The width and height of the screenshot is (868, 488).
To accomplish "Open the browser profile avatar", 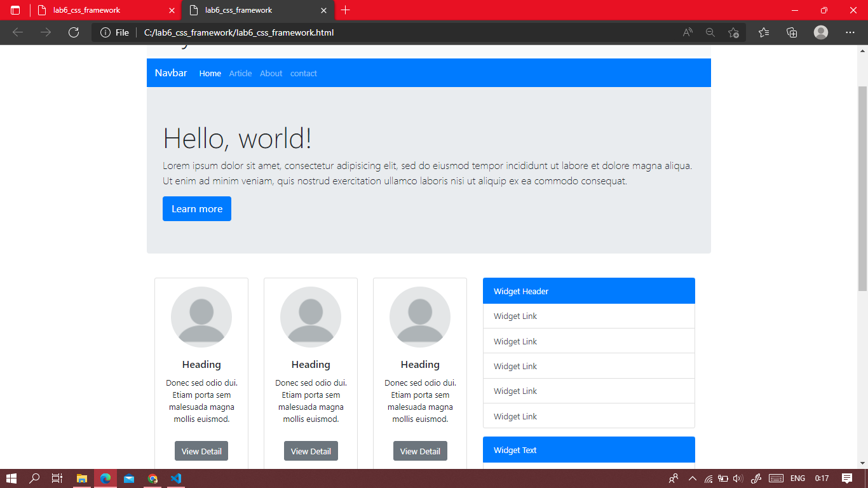I will click(821, 32).
